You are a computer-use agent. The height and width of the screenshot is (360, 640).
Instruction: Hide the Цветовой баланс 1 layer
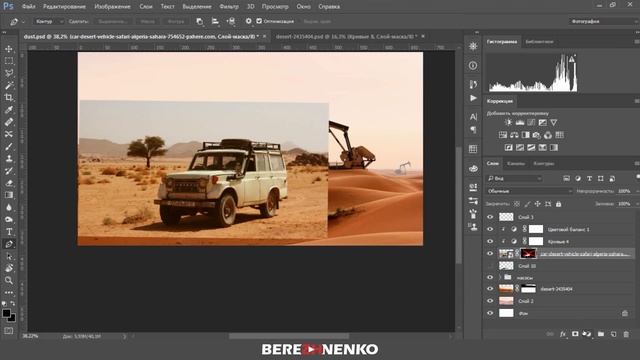tap(490, 229)
